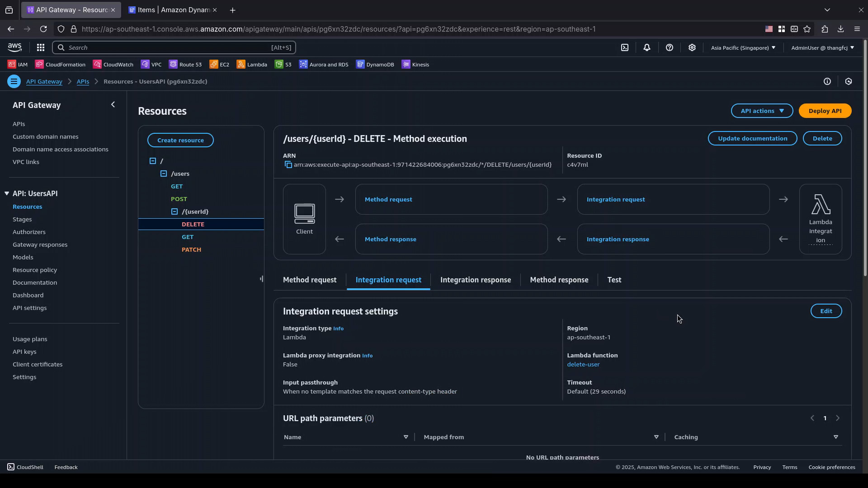Click Create resource button

click(180, 140)
